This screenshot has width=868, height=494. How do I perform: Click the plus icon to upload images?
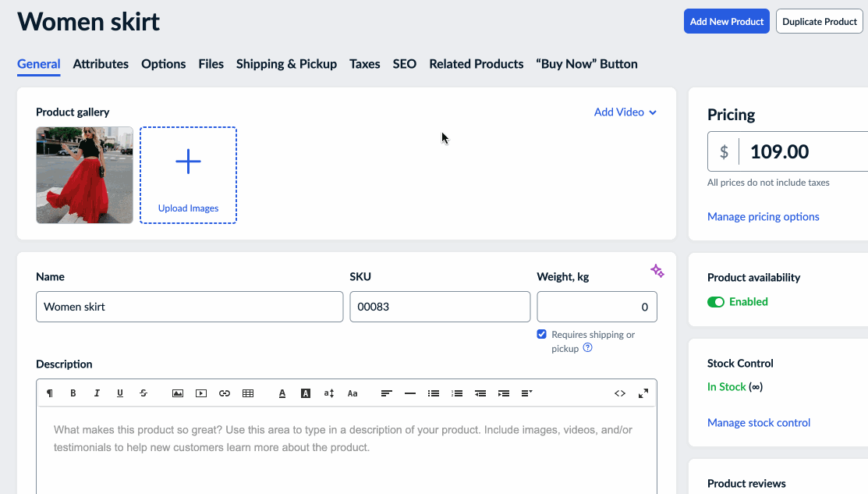click(188, 162)
